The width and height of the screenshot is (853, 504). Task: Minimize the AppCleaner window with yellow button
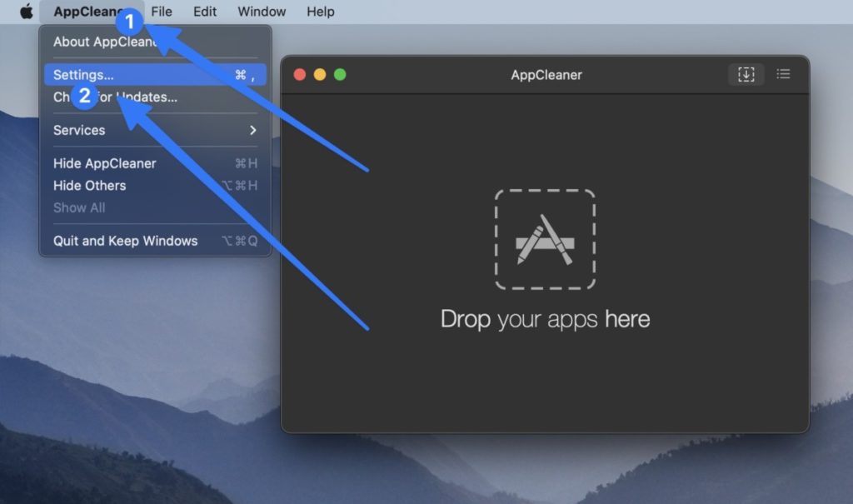[320, 75]
